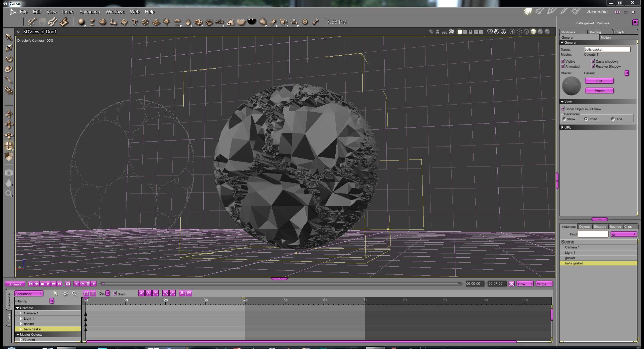Switch viewport to four-view layout
Image resolution: width=644 pixels, height=349 pixels.
tap(476, 32)
